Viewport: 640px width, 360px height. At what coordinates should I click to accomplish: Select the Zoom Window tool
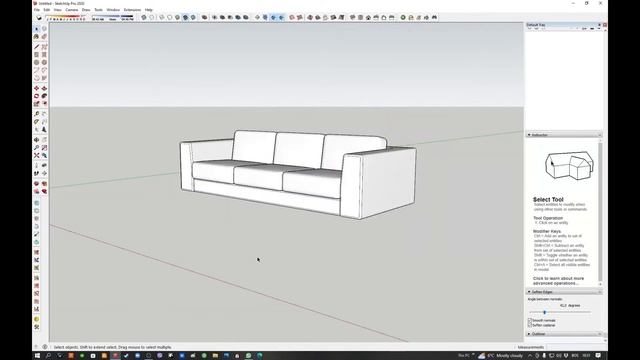[x=44, y=148]
